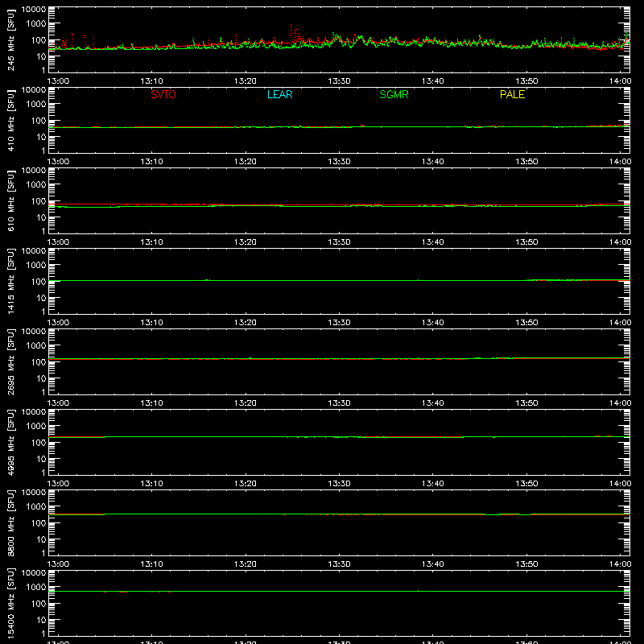The height and width of the screenshot is (644, 644).
Task: Click 13:10 tick label under 410 MHz plot
Action: [x=151, y=162]
